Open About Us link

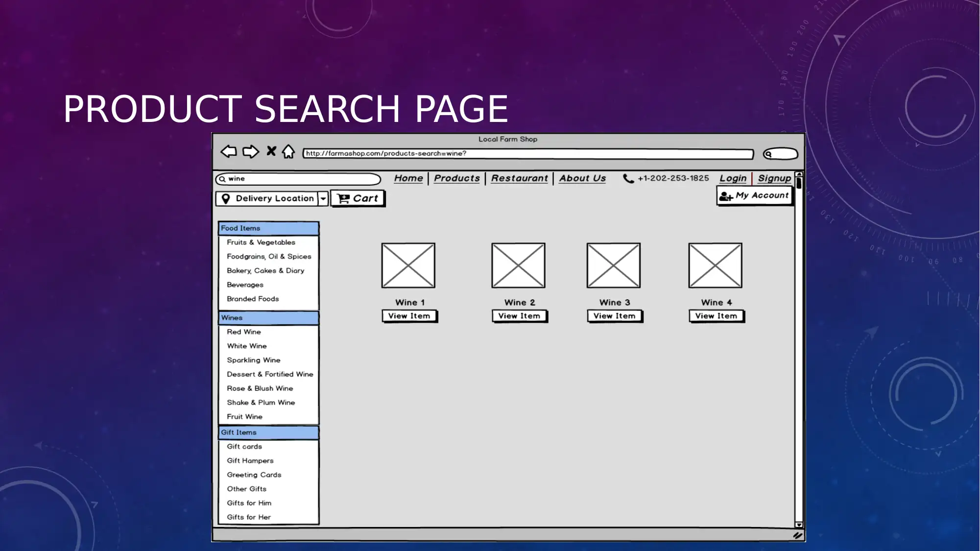582,178
